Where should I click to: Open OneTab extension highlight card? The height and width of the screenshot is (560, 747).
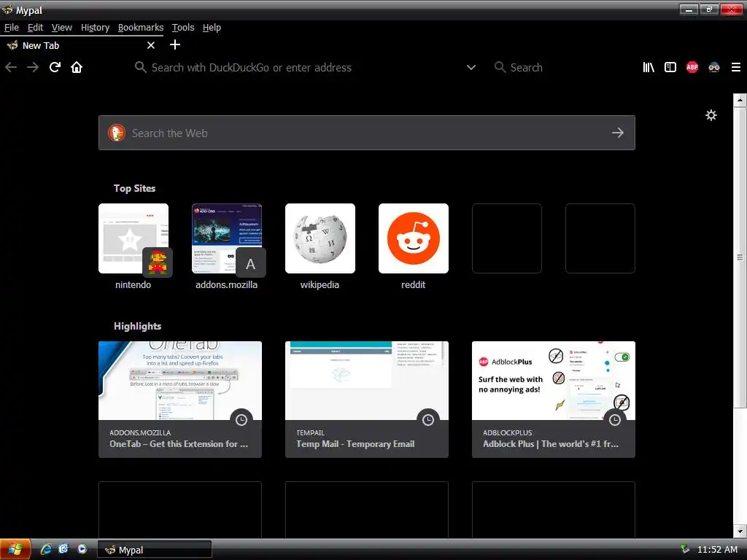click(180, 400)
